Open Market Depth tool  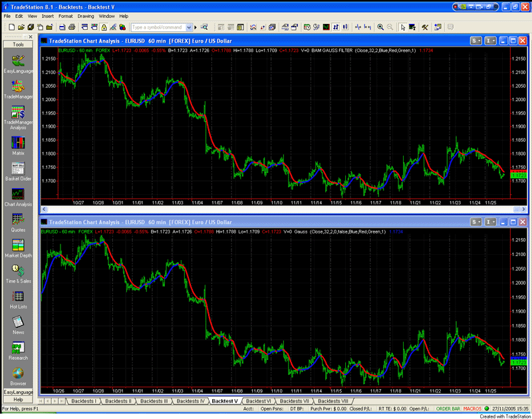point(18,245)
